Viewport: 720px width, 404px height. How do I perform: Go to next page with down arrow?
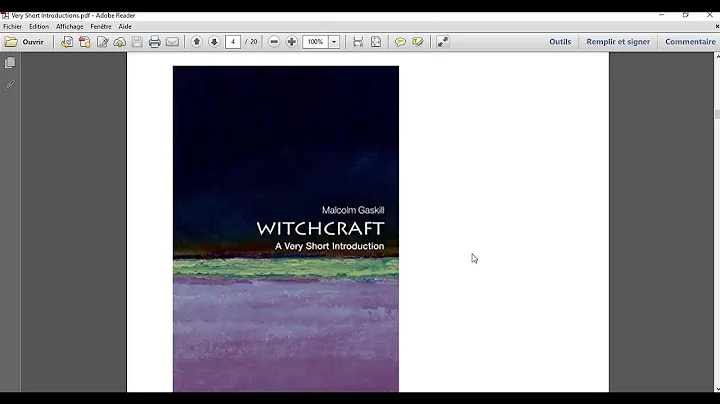[214, 42]
